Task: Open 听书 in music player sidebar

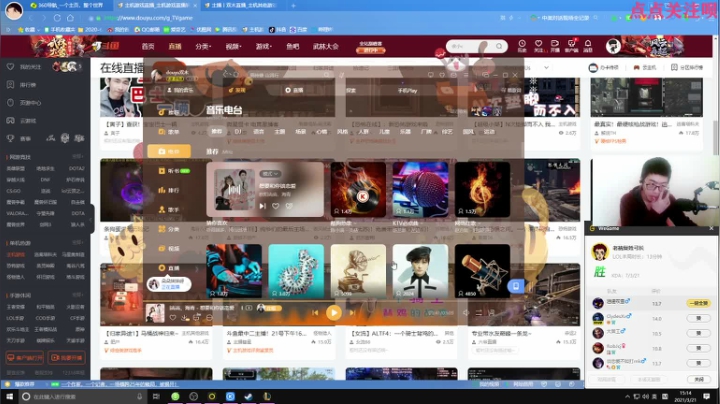Action: (174, 171)
